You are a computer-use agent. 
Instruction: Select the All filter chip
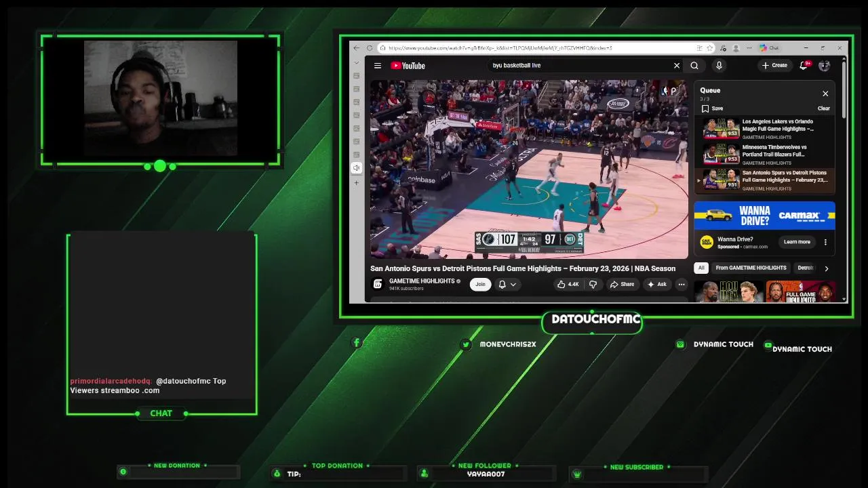pyautogui.click(x=701, y=268)
